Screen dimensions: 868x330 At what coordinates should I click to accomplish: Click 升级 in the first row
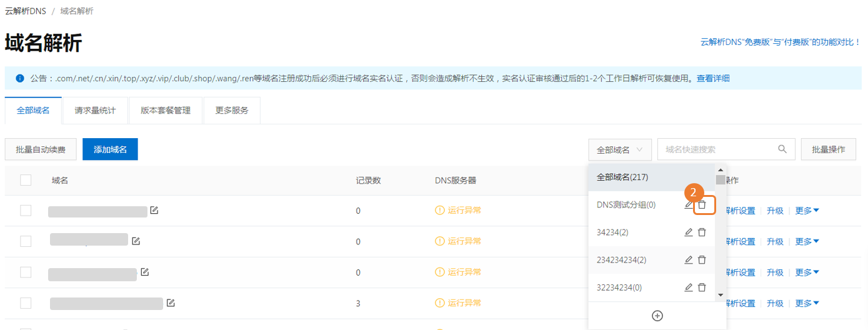click(x=775, y=211)
